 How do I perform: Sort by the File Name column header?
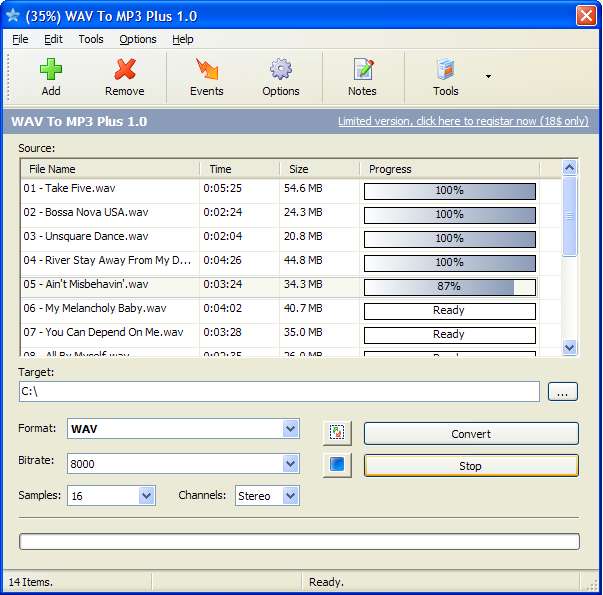110,169
